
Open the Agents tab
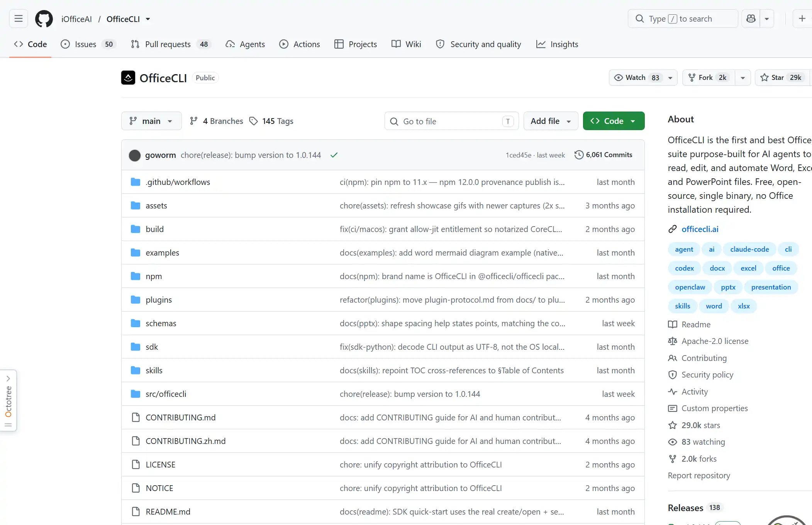246,44
